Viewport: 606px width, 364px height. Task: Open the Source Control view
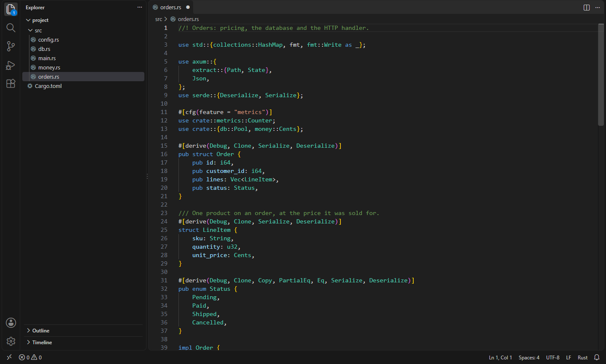point(11,46)
